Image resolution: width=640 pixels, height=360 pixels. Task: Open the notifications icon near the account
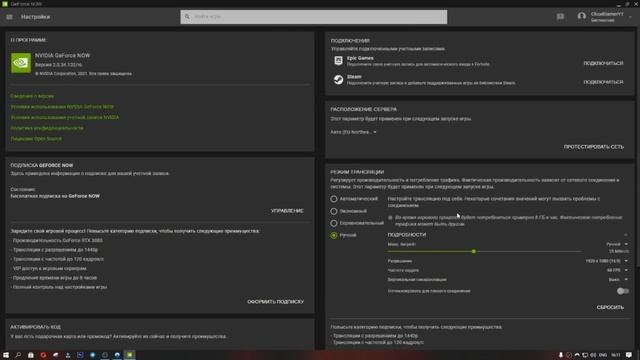click(x=560, y=17)
